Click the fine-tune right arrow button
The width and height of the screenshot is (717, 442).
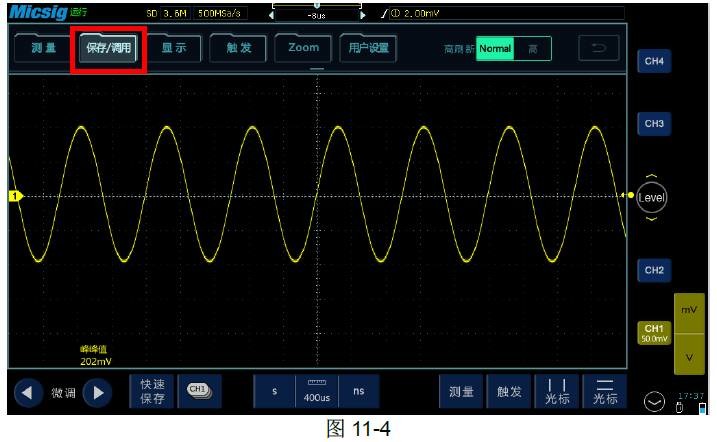click(x=97, y=393)
